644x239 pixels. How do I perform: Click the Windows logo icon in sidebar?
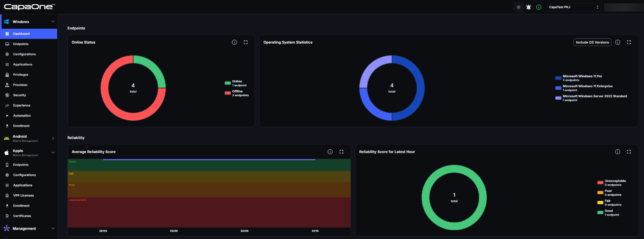[x=7, y=21]
